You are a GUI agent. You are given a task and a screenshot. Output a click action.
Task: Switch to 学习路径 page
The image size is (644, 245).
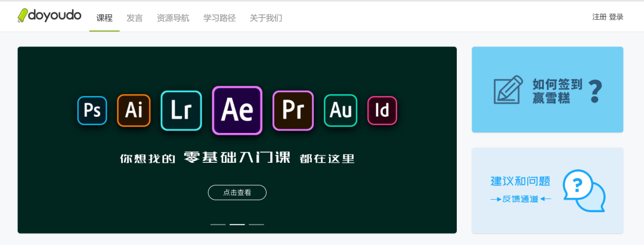click(x=219, y=18)
